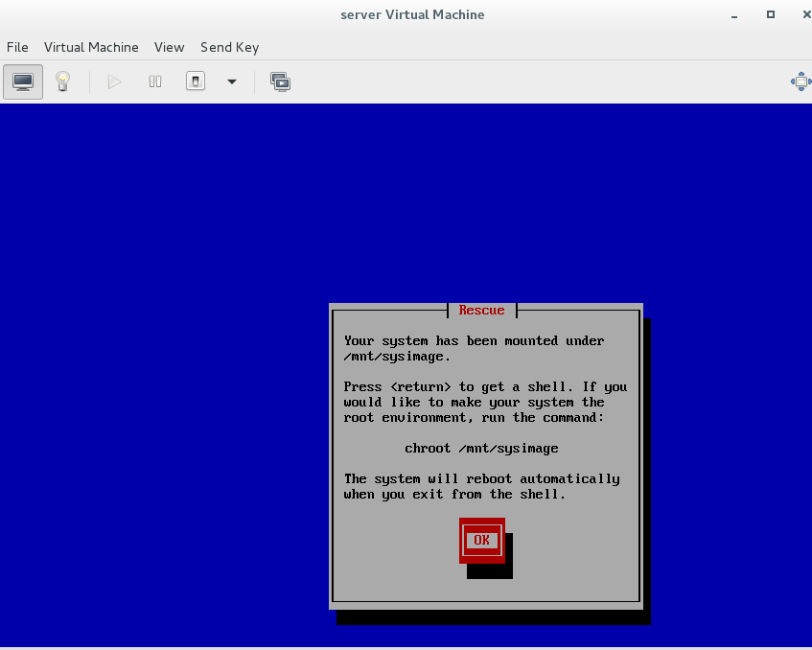This screenshot has width=812, height=650.
Task: Click the red OK button in Rescue dialog
Action: (x=481, y=540)
